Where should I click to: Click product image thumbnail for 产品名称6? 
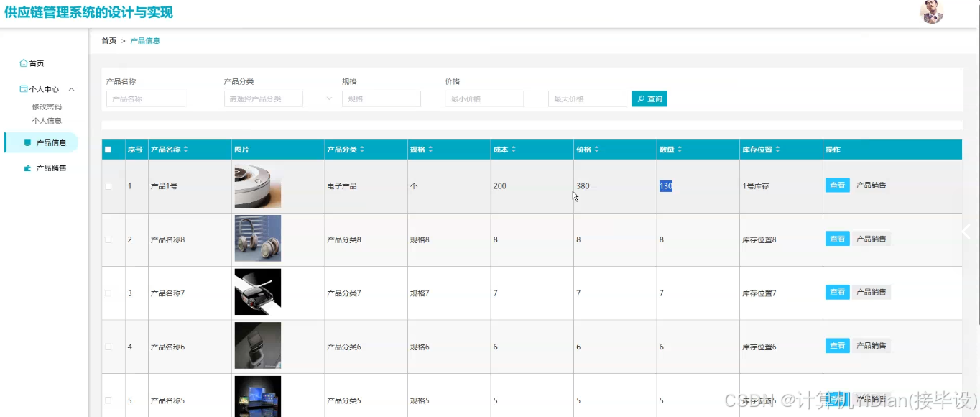[257, 346]
